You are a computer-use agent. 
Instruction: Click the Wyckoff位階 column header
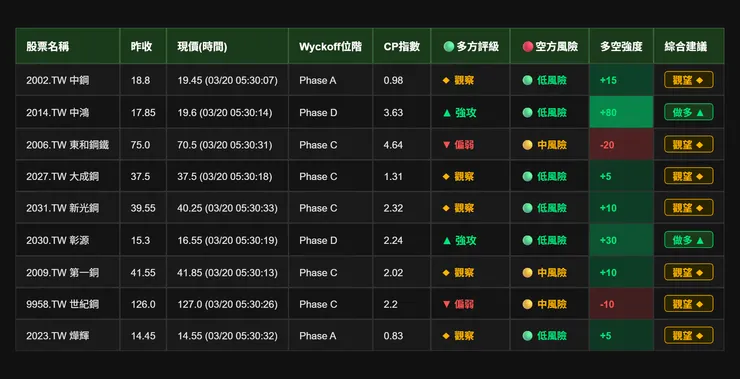click(331, 46)
